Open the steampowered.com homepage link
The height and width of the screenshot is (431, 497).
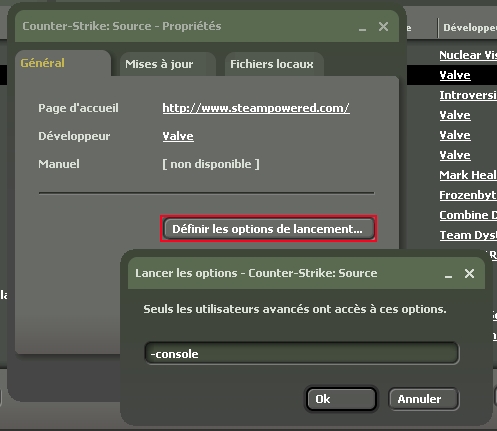tap(256, 108)
